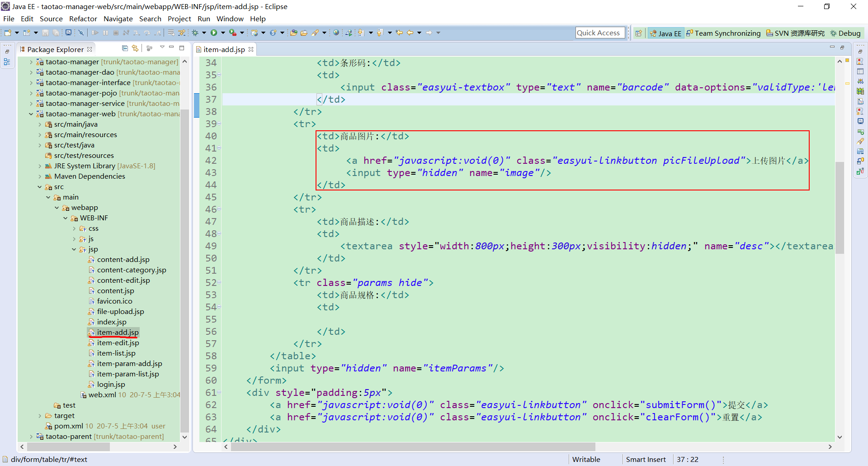Open the Project menu
The image size is (868, 466).
point(179,19)
